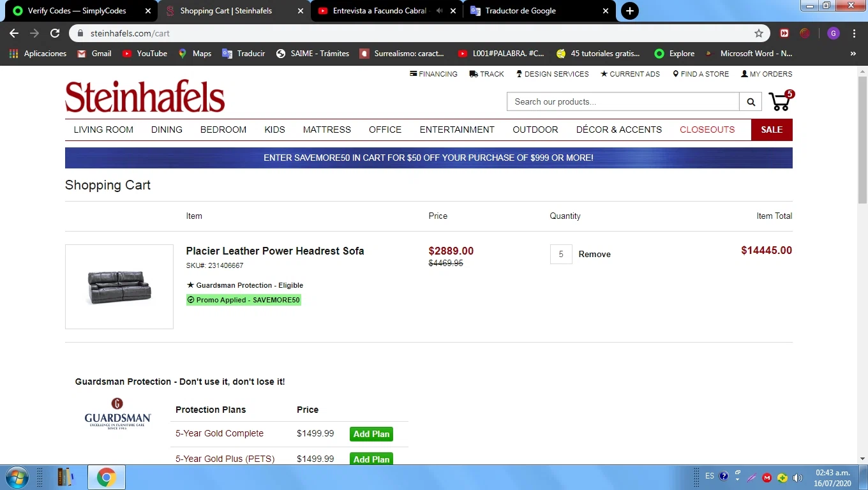Viewport: 868px width, 490px height.
Task: Open the Maps bookmark
Action: click(x=195, y=54)
